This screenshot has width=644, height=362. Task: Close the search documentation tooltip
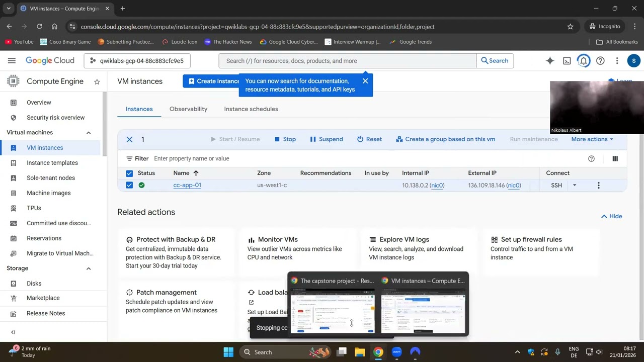(x=365, y=81)
